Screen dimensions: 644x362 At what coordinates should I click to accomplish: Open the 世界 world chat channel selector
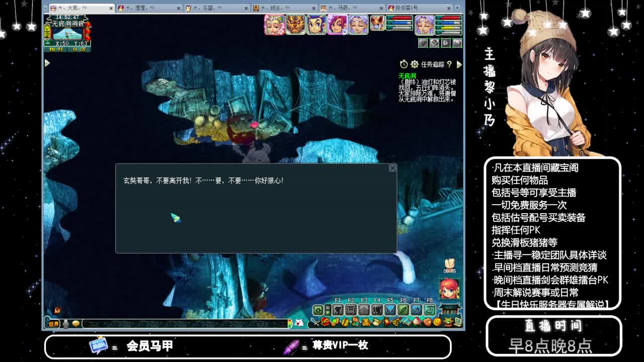point(53,324)
